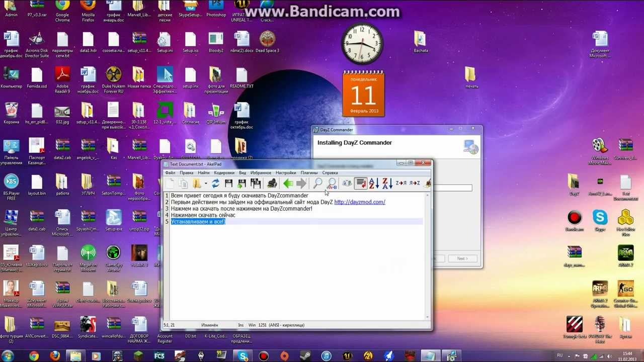Open the Найти menu
Image resolution: width=644 pixels, height=362 pixels.
(204, 172)
